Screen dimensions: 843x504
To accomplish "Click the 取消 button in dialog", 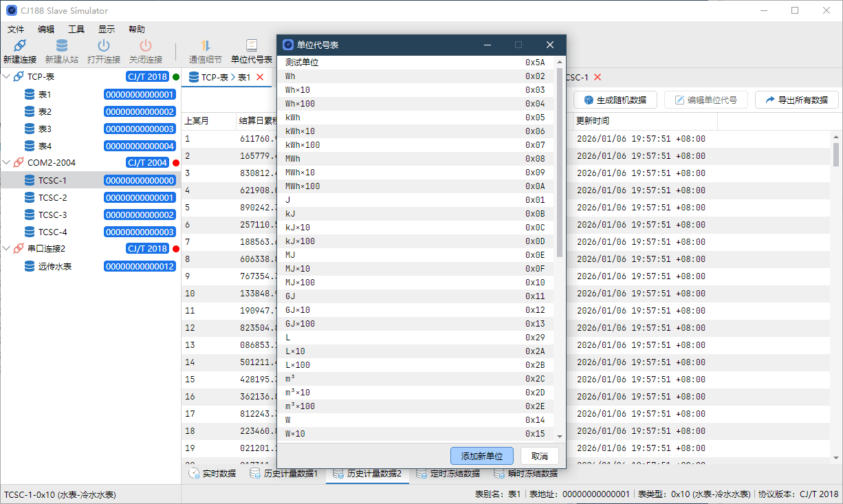I will click(540, 457).
